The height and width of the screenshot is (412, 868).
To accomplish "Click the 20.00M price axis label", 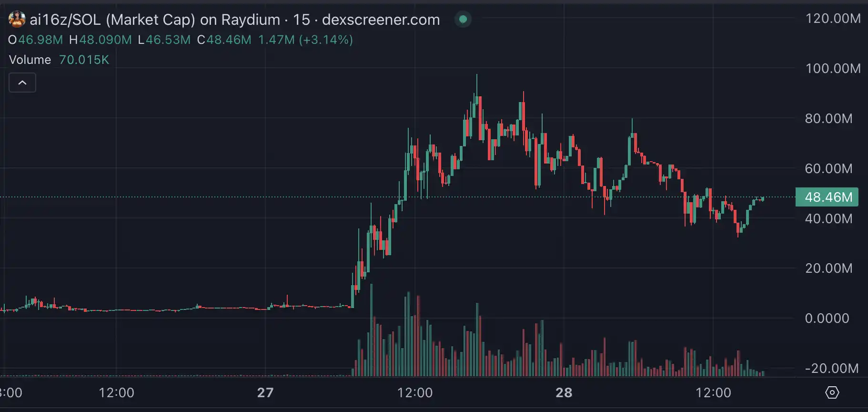I will [x=828, y=268].
